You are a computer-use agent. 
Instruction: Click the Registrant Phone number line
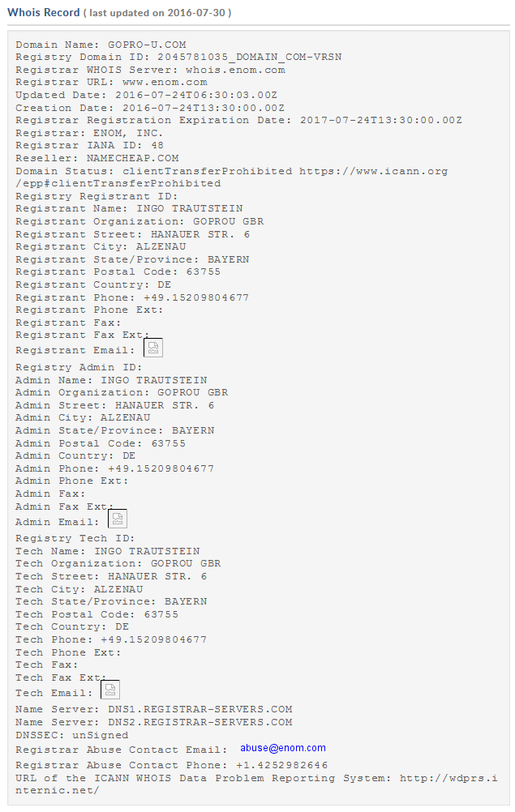[132, 297]
